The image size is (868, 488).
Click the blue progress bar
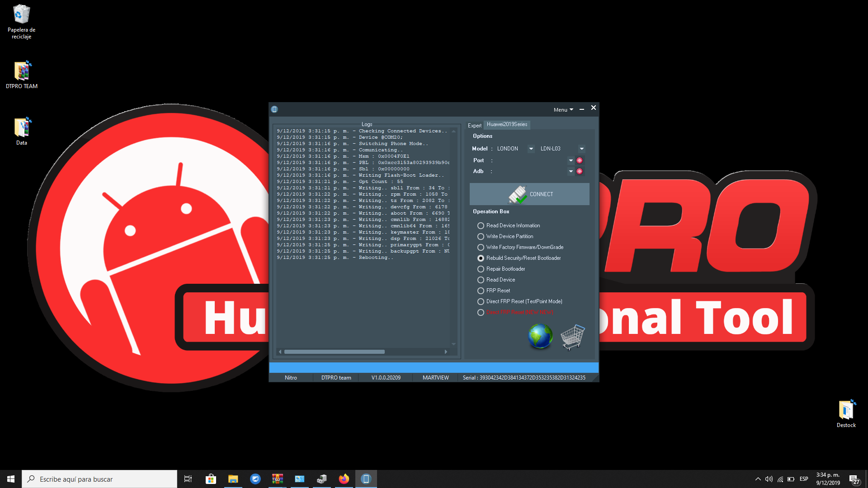click(x=434, y=367)
